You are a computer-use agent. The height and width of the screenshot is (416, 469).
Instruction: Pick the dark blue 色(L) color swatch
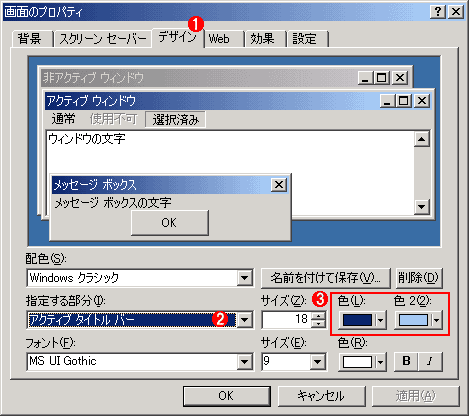357,320
